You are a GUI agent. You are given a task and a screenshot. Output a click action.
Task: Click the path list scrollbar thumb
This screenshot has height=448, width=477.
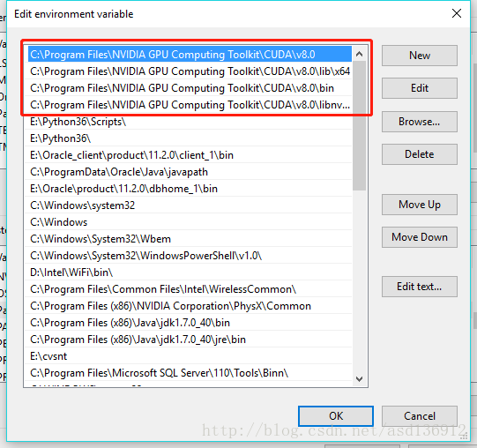(359, 126)
